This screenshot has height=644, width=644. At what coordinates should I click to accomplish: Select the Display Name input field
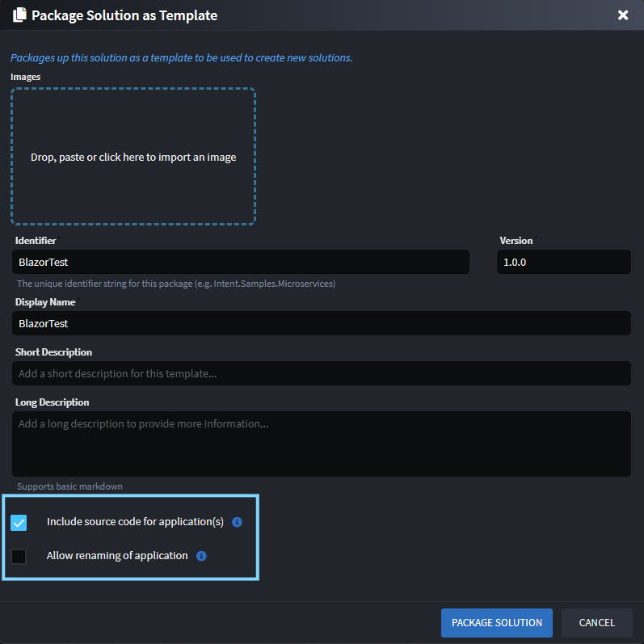[322, 323]
